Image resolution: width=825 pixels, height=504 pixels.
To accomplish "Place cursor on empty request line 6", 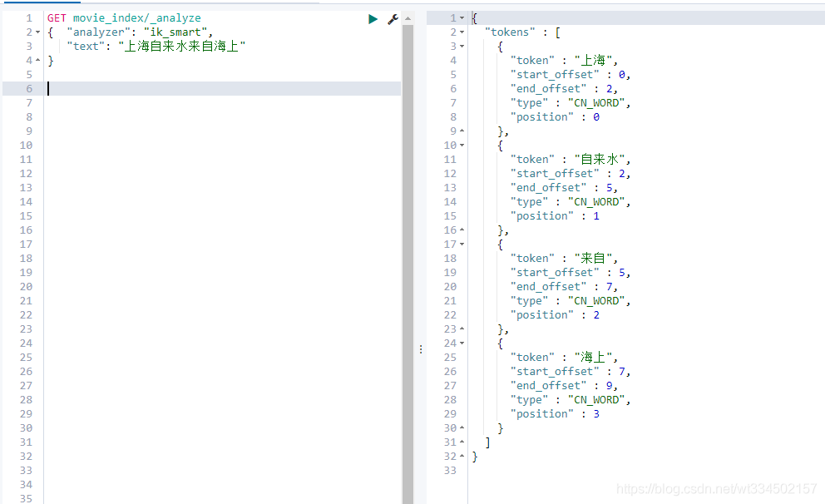I will (x=223, y=88).
